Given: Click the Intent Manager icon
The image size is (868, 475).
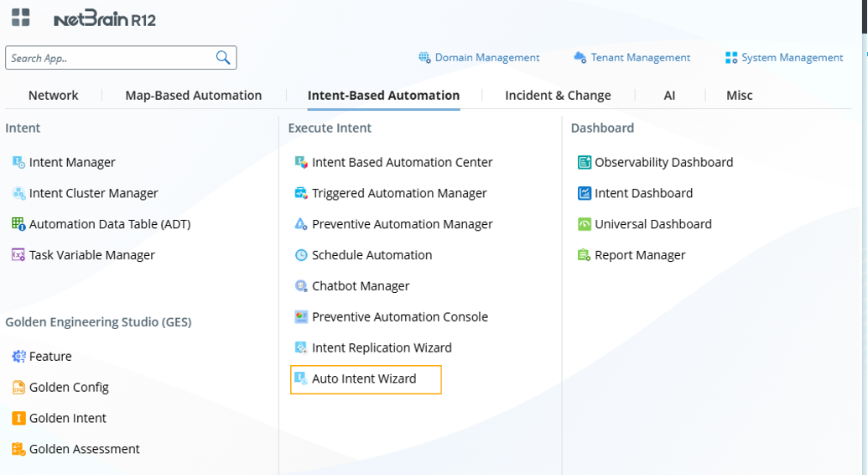Looking at the screenshot, I should pyautogui.click(x=18, y=162).
